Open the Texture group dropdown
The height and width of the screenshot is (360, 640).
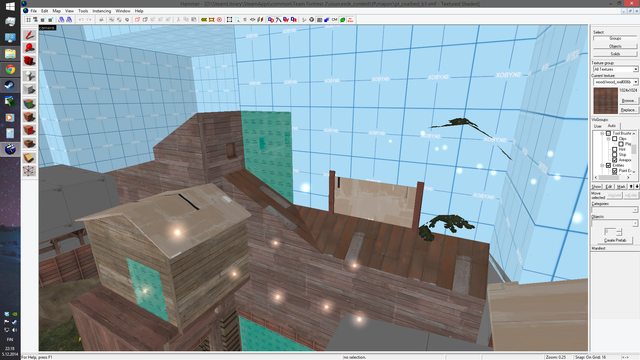point(615,69)
